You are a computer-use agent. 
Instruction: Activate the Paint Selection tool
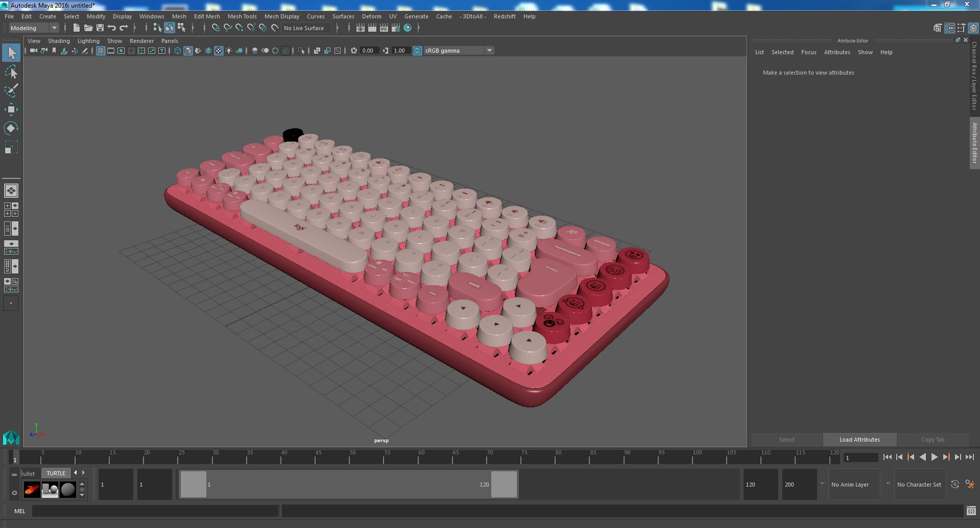(11, 91)
